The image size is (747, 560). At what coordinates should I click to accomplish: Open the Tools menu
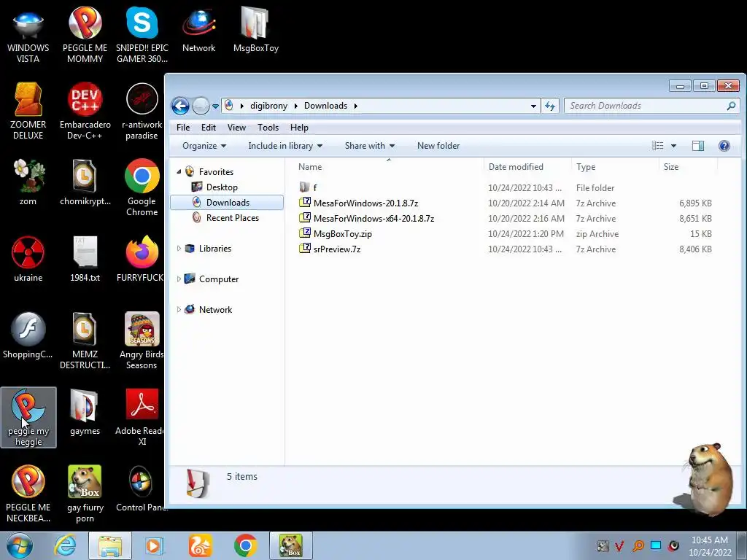pos(268,128)
